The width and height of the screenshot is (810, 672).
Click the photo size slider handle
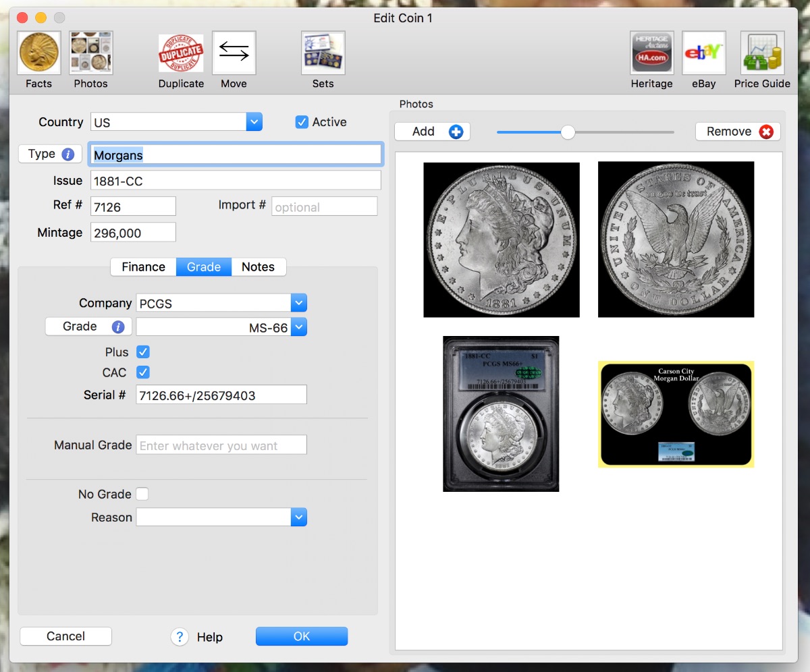(x=568, y=132)
